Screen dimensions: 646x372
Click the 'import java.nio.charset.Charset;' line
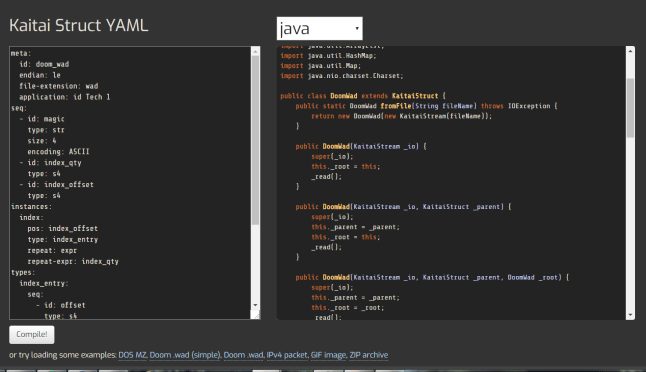point(342,76)
